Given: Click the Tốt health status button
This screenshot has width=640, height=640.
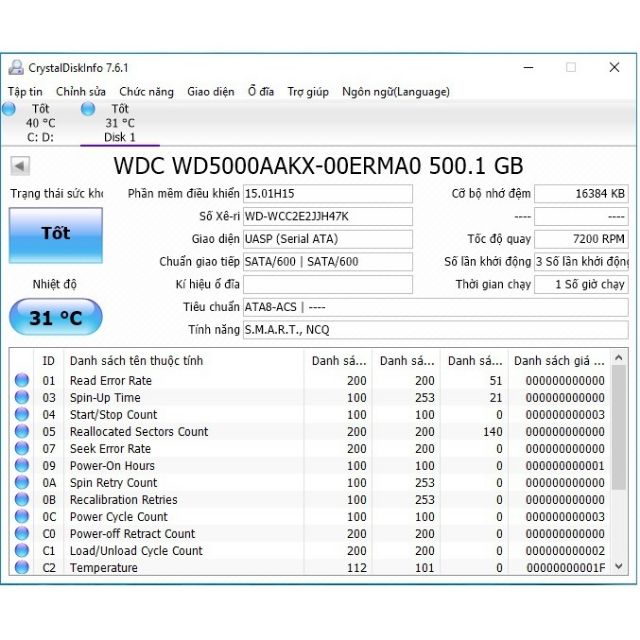Looking at the screenshot, I should (56, 236).
